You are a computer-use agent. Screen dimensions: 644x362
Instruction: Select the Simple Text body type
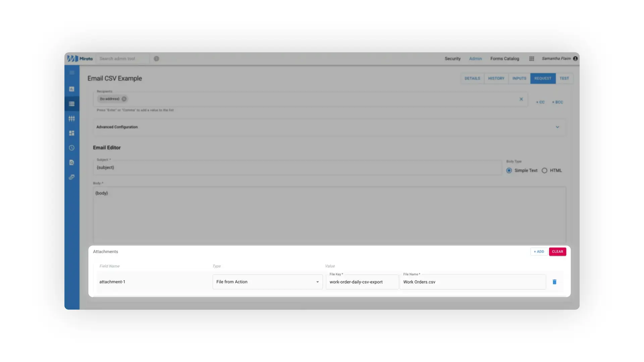tap(509, 170)
